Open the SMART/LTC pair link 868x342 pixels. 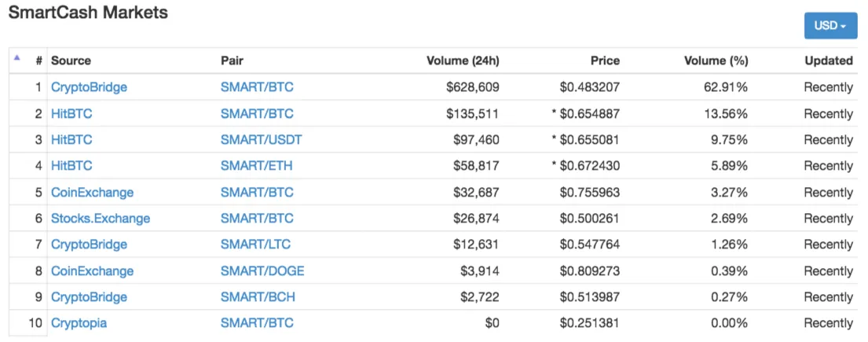click(255, 245)
